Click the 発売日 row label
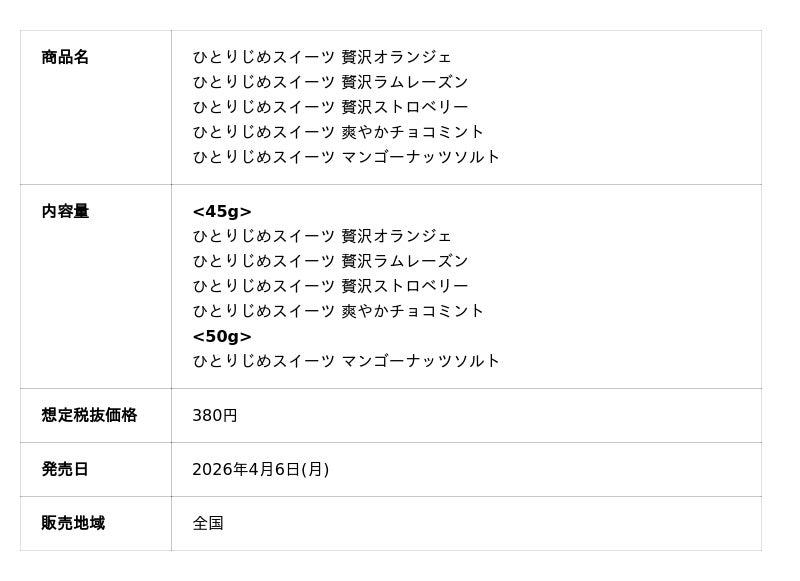 click(65, 469)
